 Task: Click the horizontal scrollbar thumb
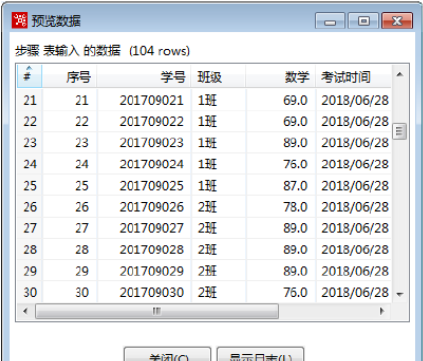coord(157,311)
